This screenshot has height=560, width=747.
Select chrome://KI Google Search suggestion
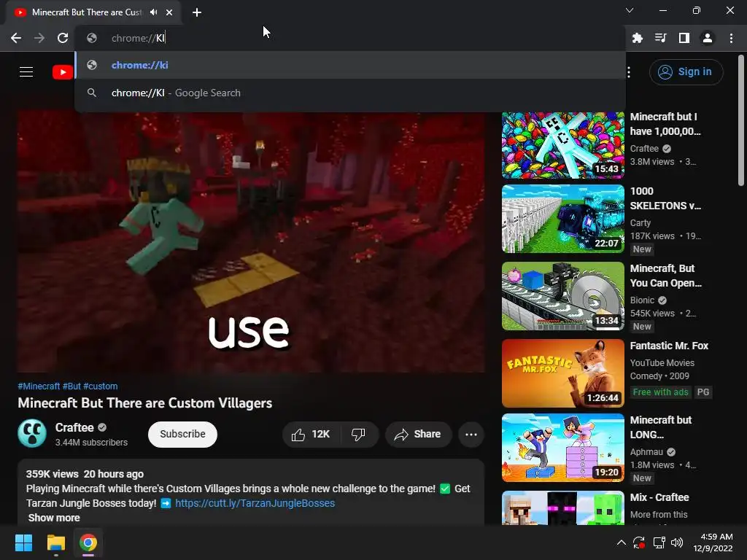350,93
